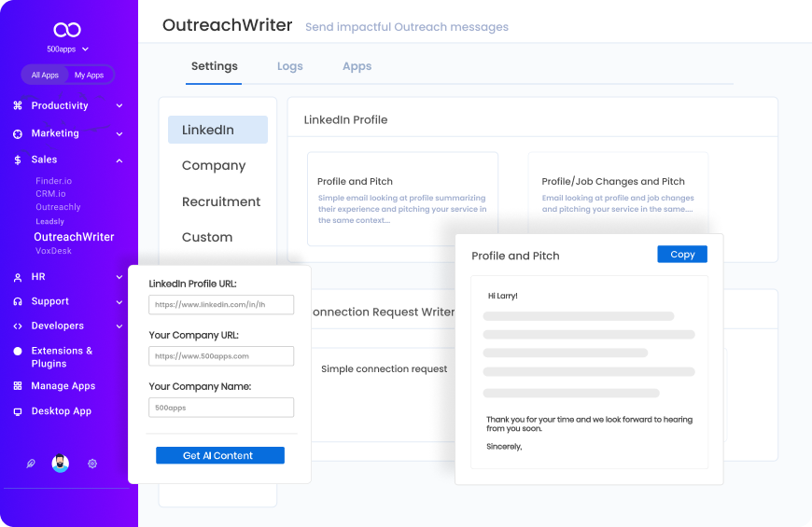The height and width of the screenshot is (527, 812).
Task: Select the Company settings category
Action: (214, 166)
